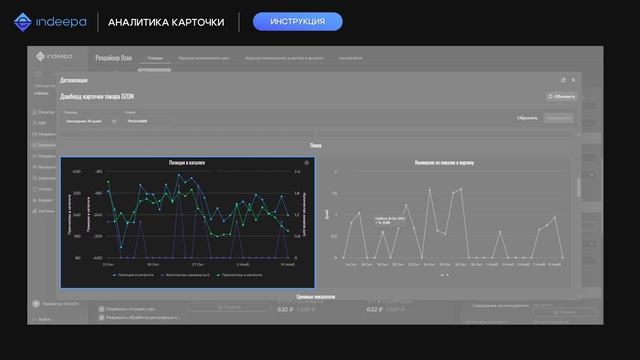This screenshot has width=640, height=360.
Task: Click the expand icon of the Детализация dialog
Action: pyautogui.click(x=563, y=80)
